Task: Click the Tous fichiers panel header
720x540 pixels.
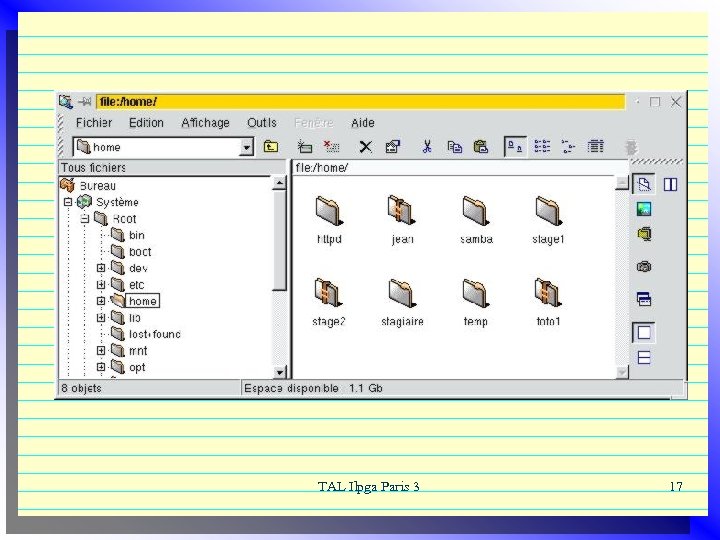Action: 173,167
